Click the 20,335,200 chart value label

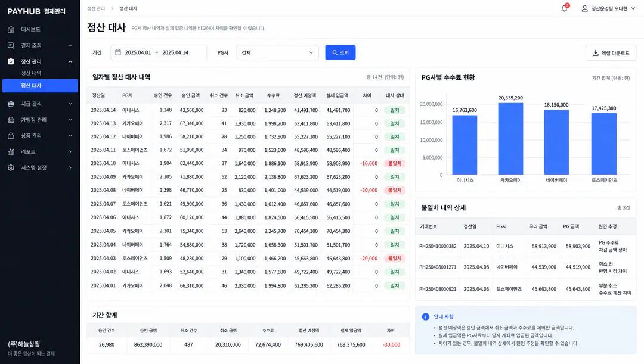click(510, 98)
